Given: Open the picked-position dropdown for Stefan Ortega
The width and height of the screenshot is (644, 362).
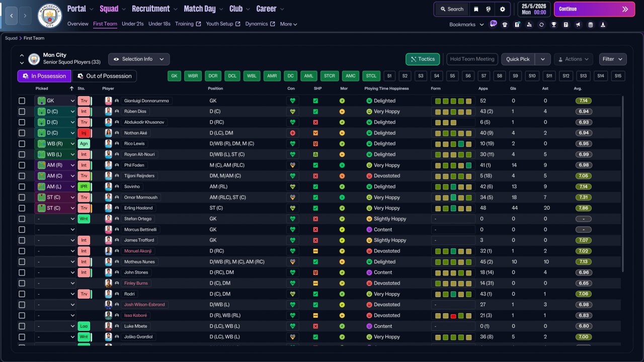Looking at the screenshot, I should click(55, 219).
